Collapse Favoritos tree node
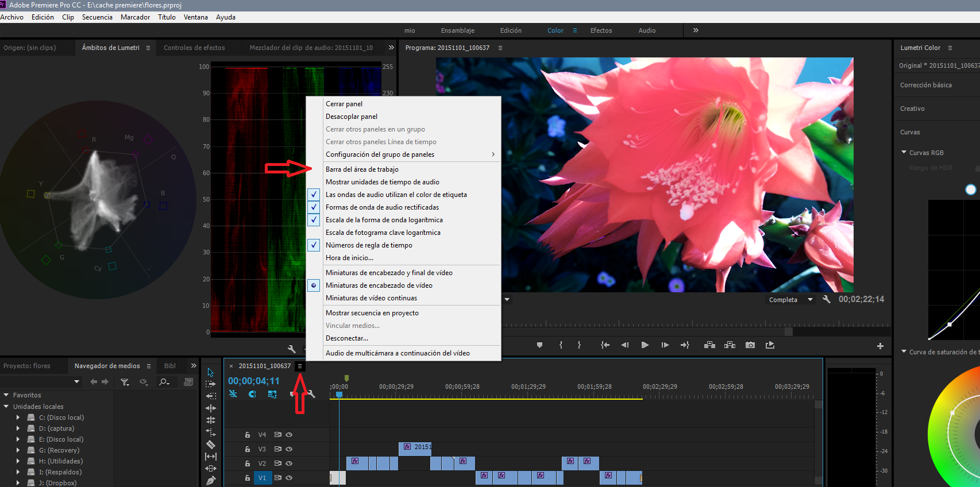This screenshot has height=487, width=980. tap(6, 395)
